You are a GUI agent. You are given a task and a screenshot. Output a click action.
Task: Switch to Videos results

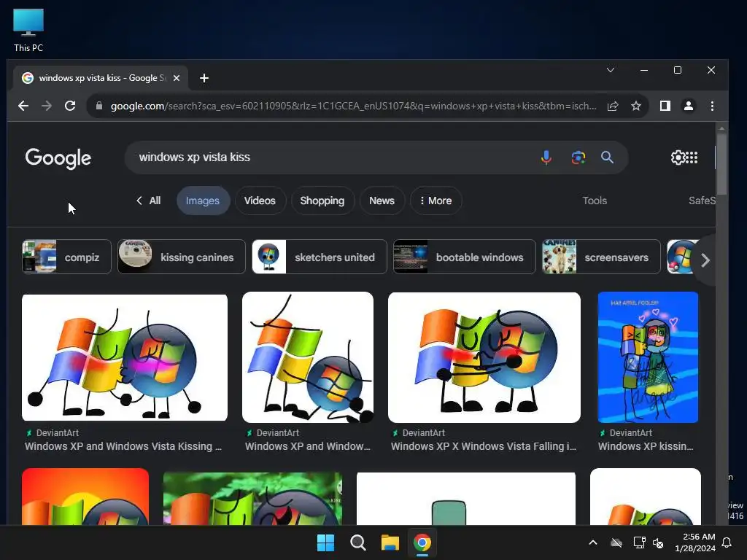(x=260, y=201)
